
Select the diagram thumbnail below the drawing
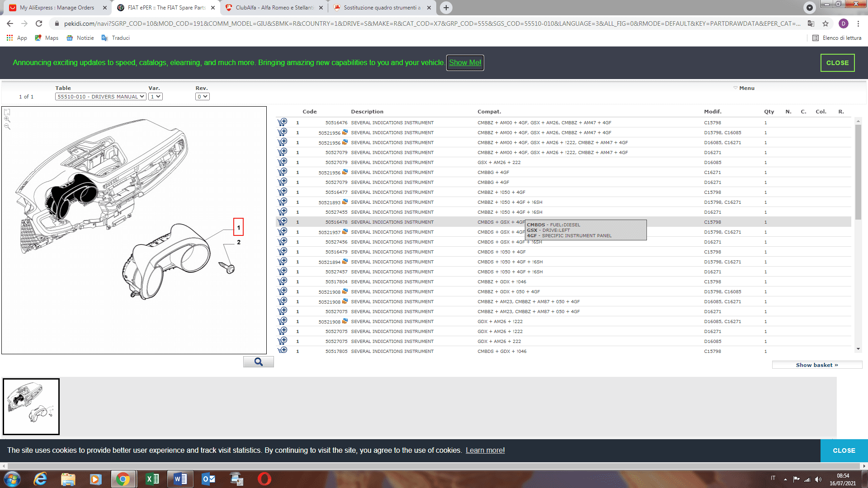click(x=31, y=407)
